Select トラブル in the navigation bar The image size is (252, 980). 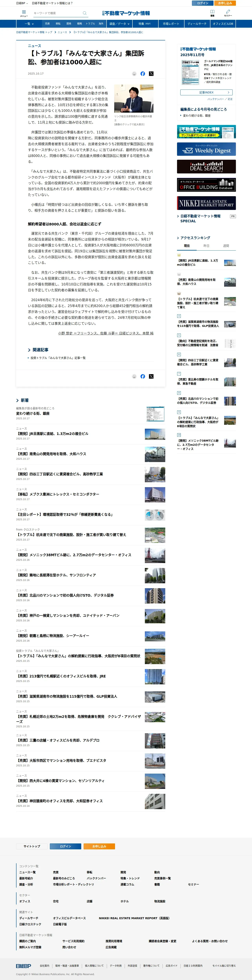tap(90, 24)
